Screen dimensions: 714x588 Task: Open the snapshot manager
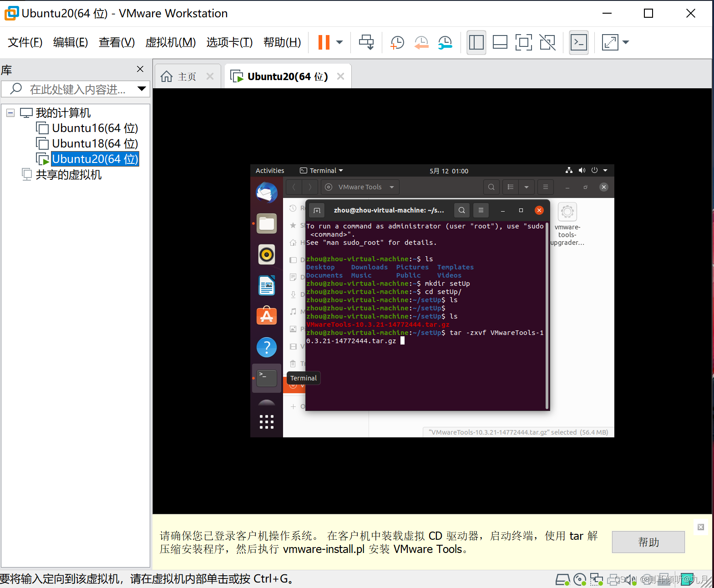[x=445, y=42]
